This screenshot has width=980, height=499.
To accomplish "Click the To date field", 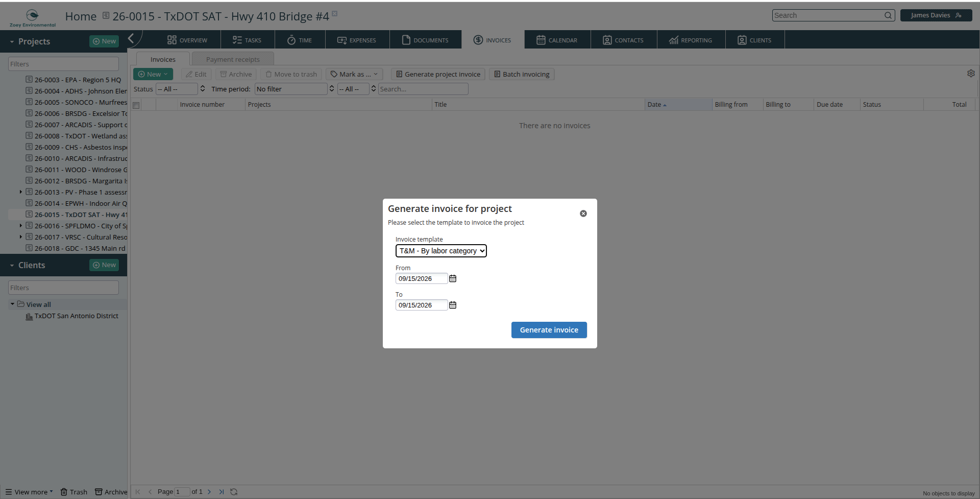I will pos(422,305).
